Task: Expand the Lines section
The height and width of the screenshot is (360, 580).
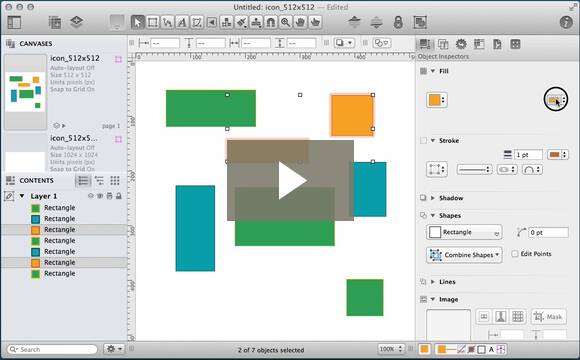Action: 432,282
